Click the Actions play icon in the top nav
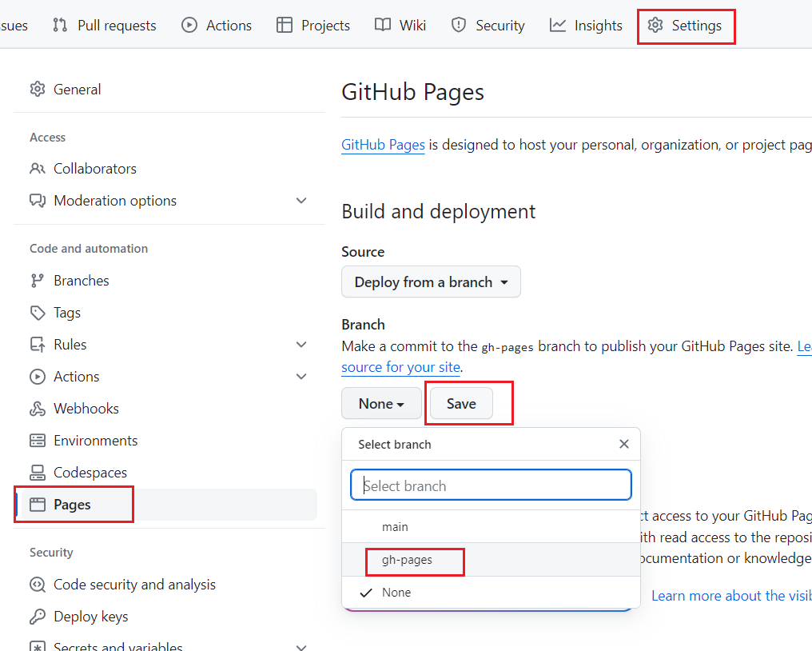812x651 pixels. pos(189,25)
